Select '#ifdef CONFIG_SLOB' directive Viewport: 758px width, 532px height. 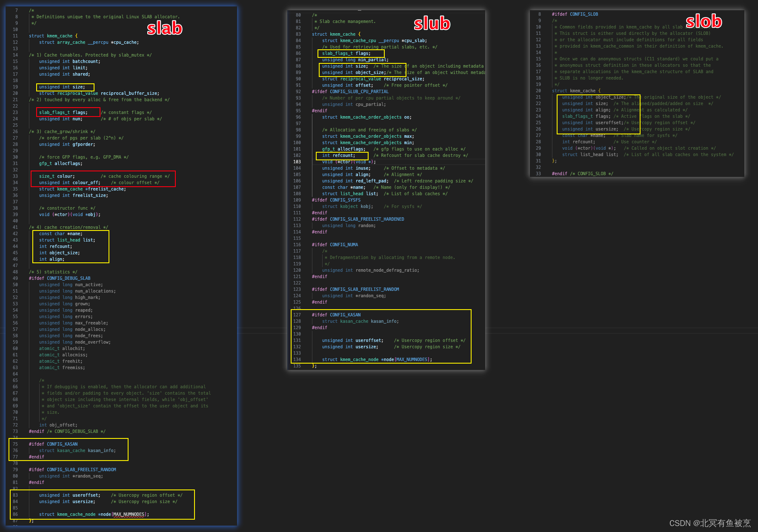point(575,14)
